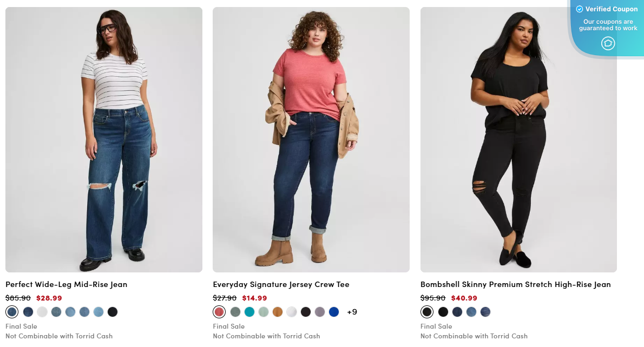Click the verified checkmark icon on the coupon badge
The width and height of the screenshot is (644, 347).
pyautogui.click(x=579, y=9)
